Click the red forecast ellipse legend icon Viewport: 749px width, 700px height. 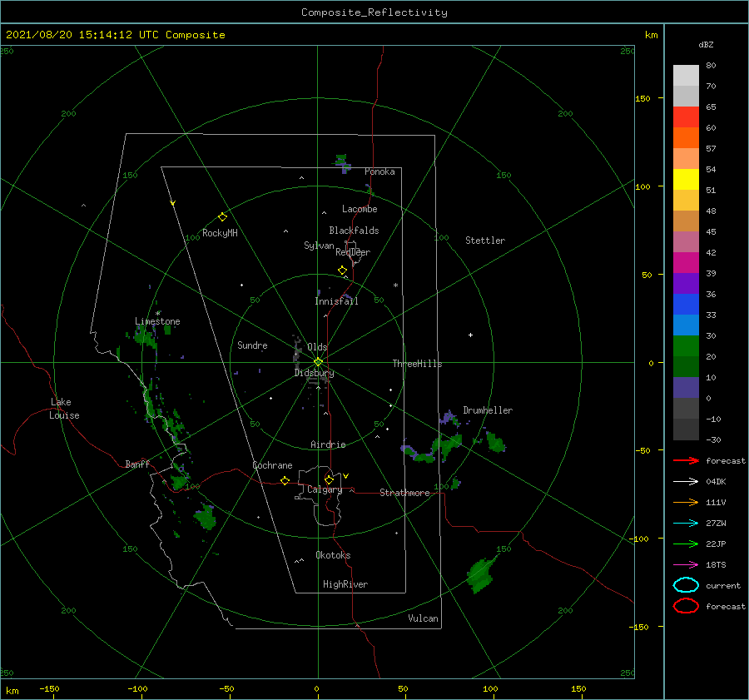[x=686, y=606]
